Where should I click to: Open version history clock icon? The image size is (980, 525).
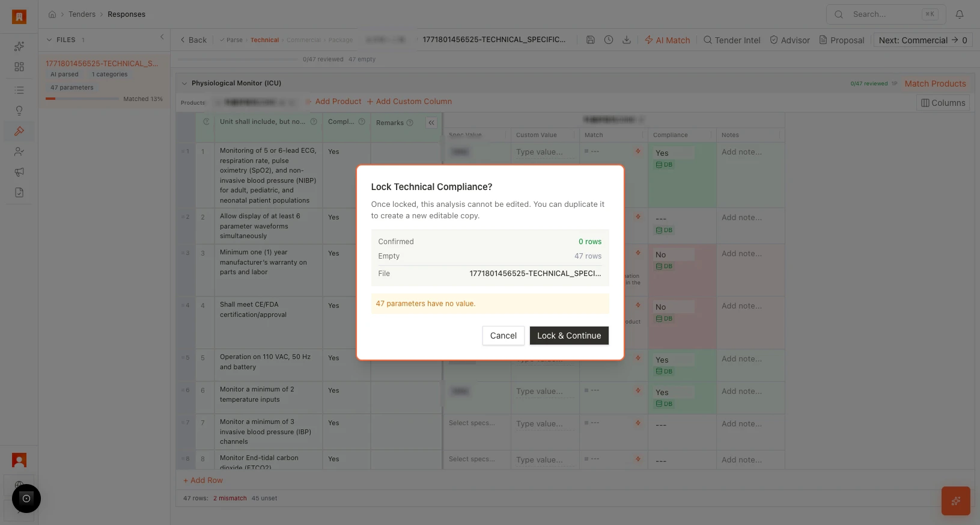coord(609,40)
